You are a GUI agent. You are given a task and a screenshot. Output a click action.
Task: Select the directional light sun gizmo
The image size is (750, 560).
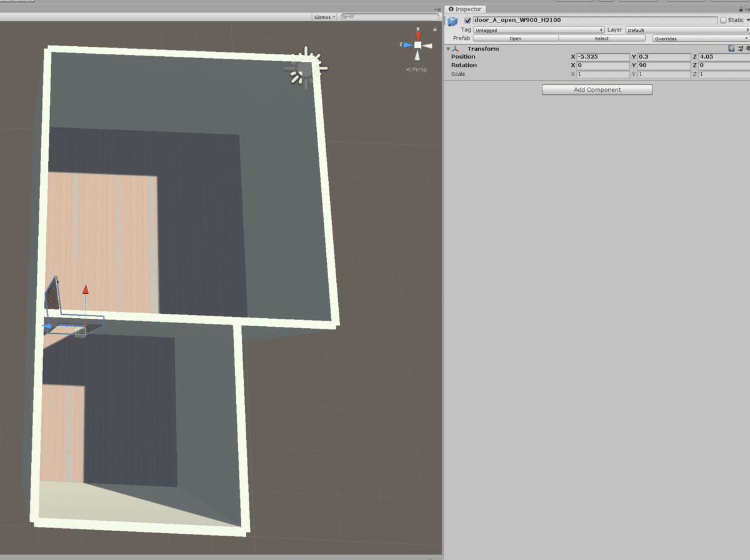pos(306,66)
